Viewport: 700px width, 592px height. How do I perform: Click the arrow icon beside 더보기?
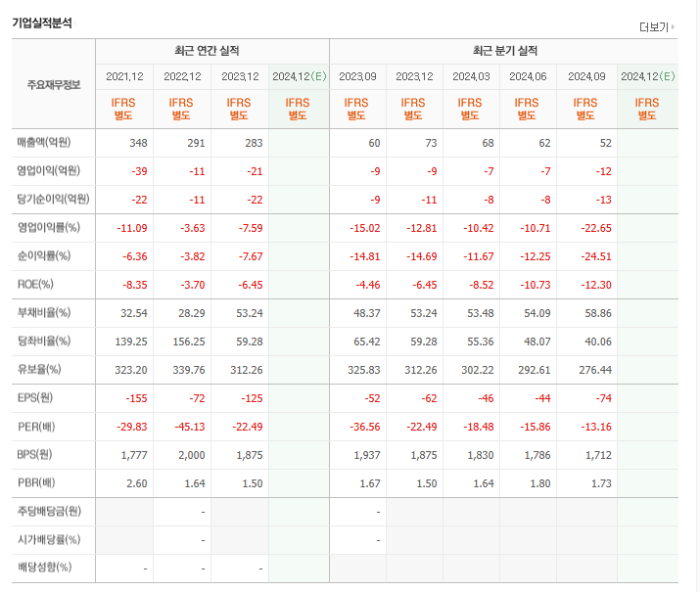click(x=673, y=27)
